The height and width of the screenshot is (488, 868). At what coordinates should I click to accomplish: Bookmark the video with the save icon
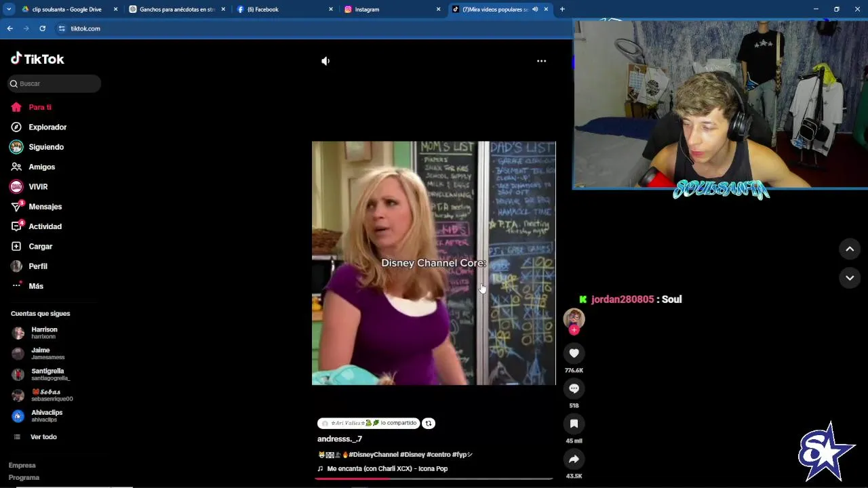point(574,424)
